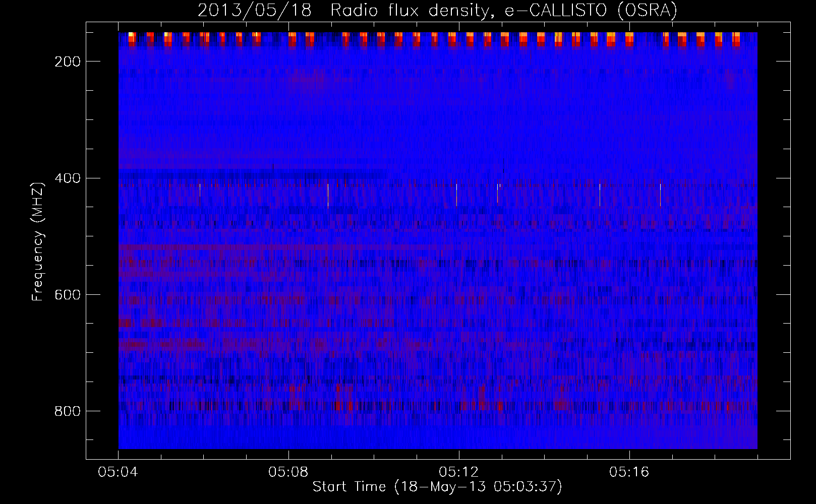Click the 05:16 time tick label
Screen dimensions: 816x504
pos(629,472)
